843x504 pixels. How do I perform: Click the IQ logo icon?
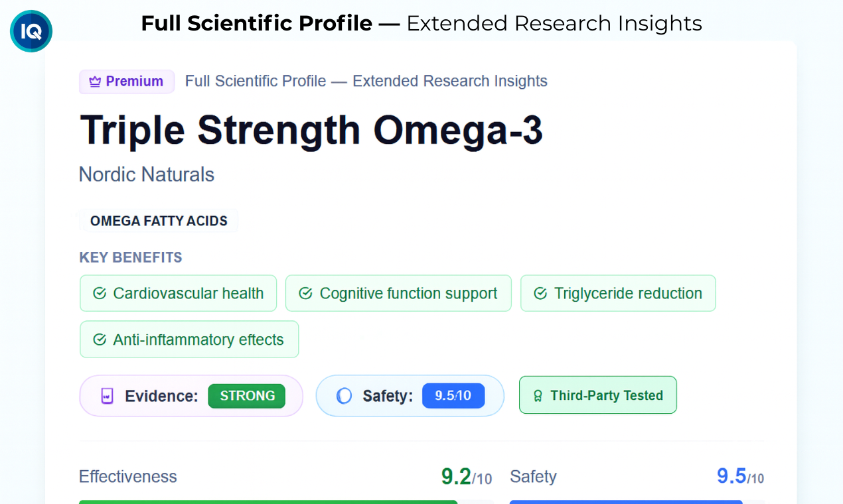pyautogui.click(x=31, y=31)
